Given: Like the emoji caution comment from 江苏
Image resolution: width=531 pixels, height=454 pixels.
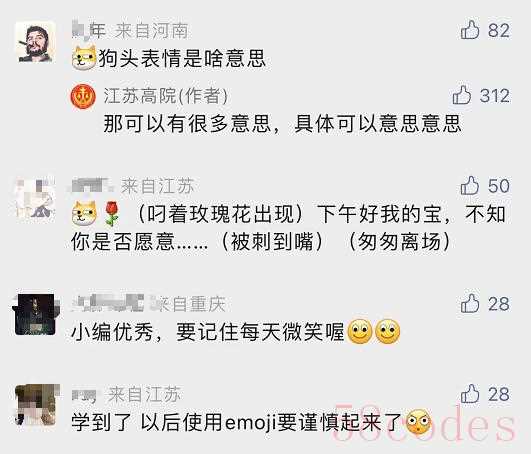Looking at the screenshot, I should coord(470,394).
